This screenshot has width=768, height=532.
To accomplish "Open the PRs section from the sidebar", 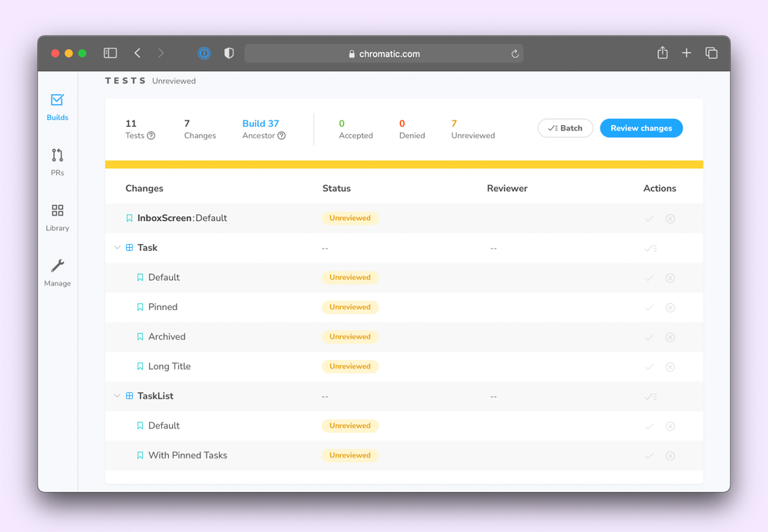I will (x=57, y=157).
